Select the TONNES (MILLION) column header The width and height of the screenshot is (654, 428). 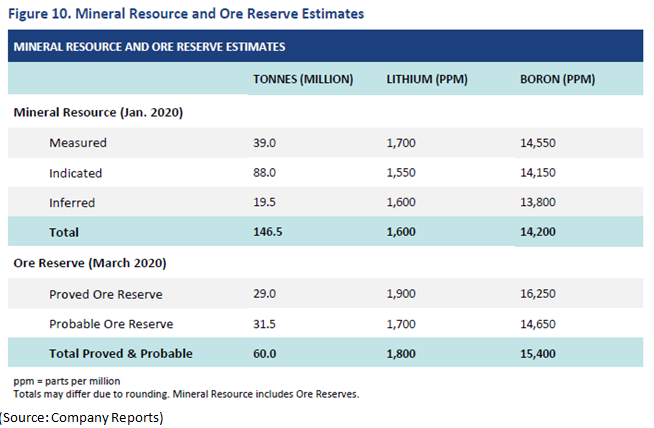click(304, 79)
